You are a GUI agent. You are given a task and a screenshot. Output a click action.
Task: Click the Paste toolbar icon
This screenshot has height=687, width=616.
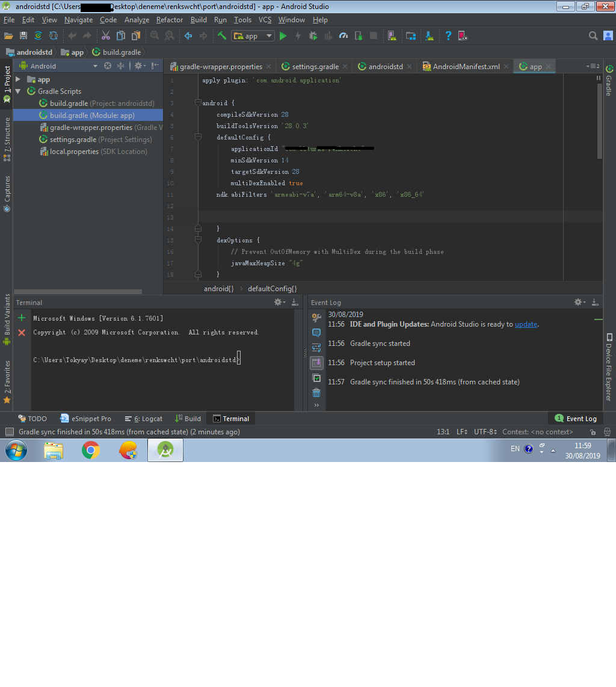pos(136,36)
